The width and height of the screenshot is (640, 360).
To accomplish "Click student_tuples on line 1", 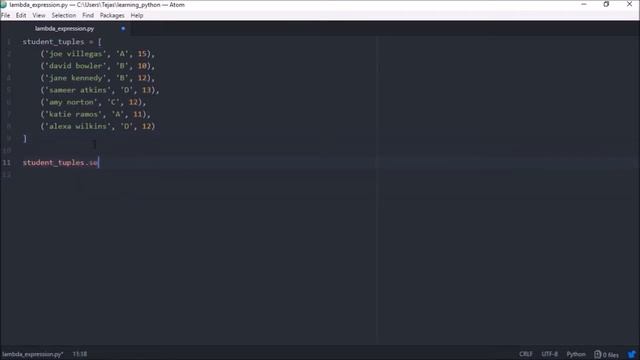I will (x=53, y=42).
